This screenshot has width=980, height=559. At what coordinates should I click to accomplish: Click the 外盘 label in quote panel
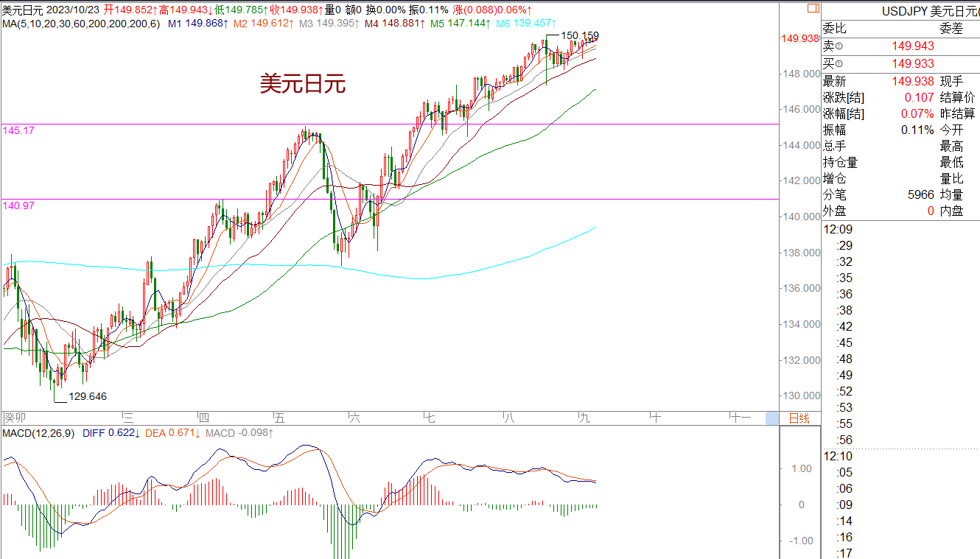(835, 211)
